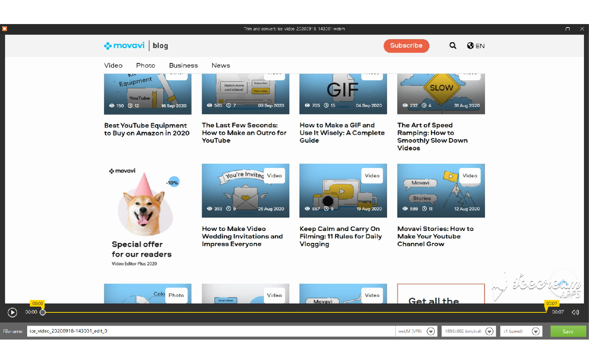Screen dimensions: 589x364
Task: Click the Special offer for our readers text
Action: point(142,249)
